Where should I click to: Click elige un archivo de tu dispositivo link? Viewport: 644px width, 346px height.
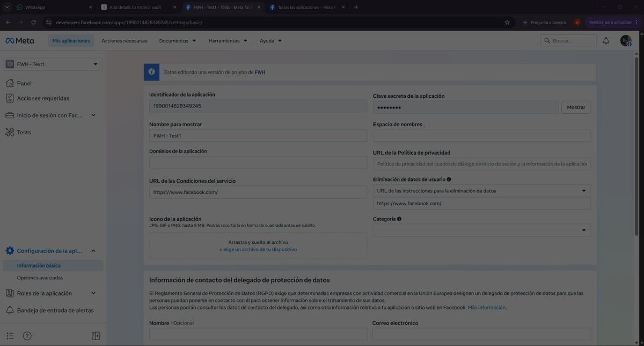click(260, 249)
